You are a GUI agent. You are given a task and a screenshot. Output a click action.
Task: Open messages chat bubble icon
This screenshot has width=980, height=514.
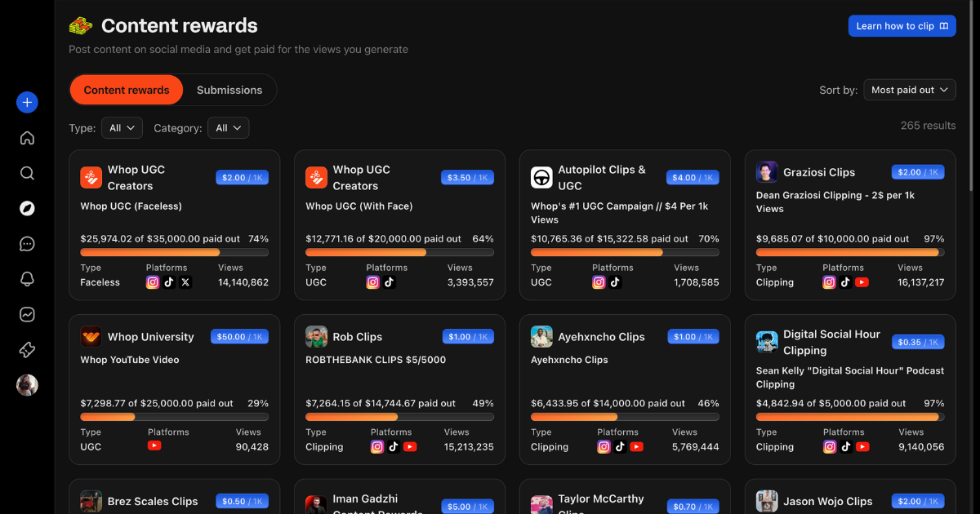pos(27,244)
